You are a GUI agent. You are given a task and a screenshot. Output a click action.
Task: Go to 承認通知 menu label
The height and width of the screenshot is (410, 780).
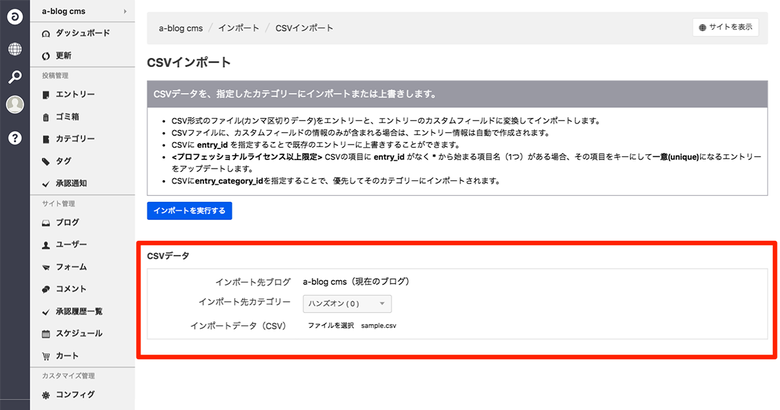click(x=71, y=183)
